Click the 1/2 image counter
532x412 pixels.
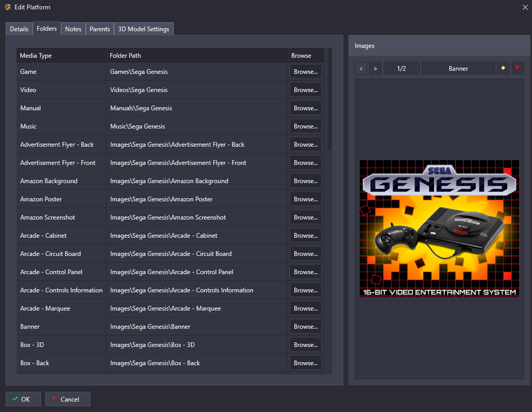click(401, 68)
